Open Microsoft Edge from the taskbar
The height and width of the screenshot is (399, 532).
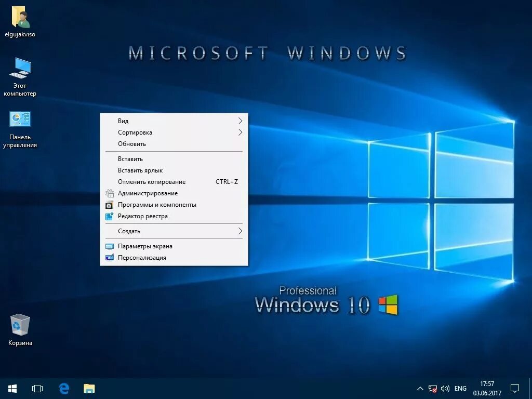63,388
